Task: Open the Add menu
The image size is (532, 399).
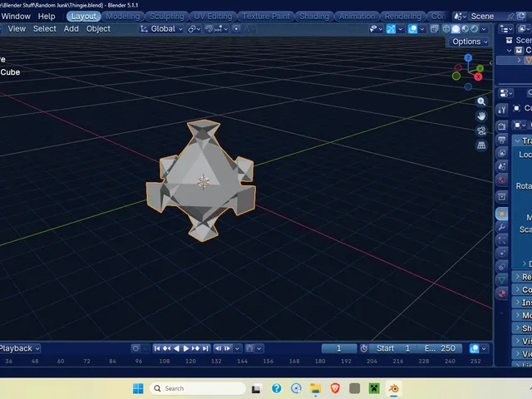Action: click(71, 29)
